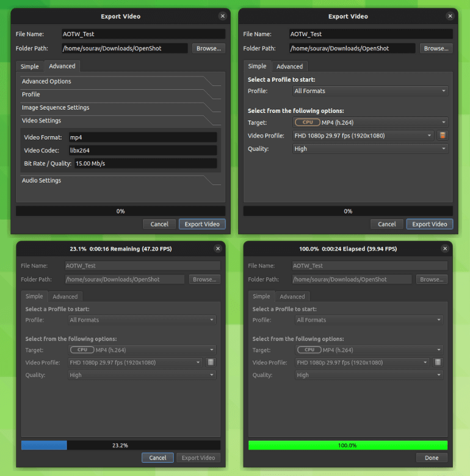Open the Quality 'High' dropdown in top-right dialog
Screen dimensions: 470x476
[370, 149]
